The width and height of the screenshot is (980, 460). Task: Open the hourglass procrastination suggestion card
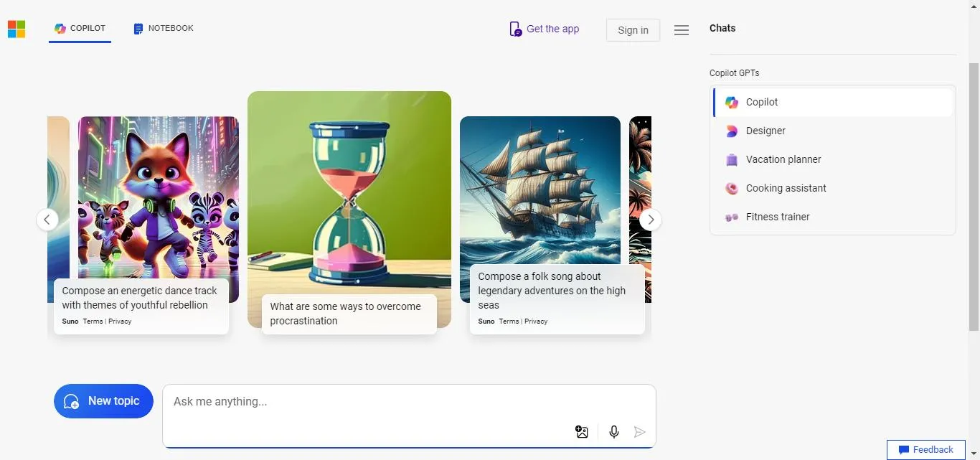(349, 208)
